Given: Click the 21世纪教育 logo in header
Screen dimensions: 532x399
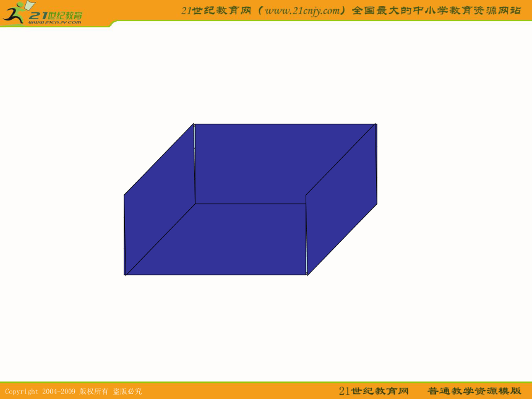Looking at the screenshot, I should [43, 13].
